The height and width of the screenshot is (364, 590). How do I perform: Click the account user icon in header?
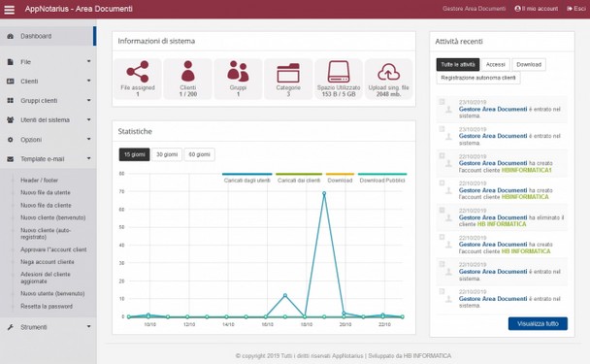518,9
